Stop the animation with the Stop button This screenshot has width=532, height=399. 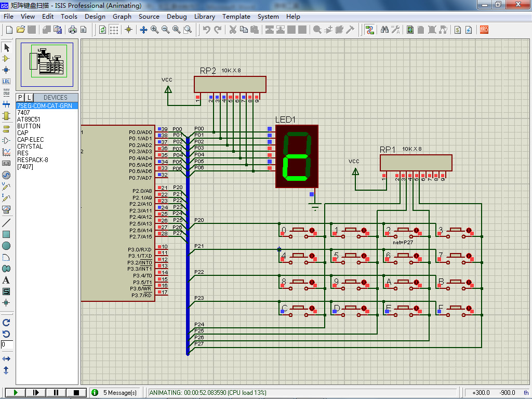[76, 393]
